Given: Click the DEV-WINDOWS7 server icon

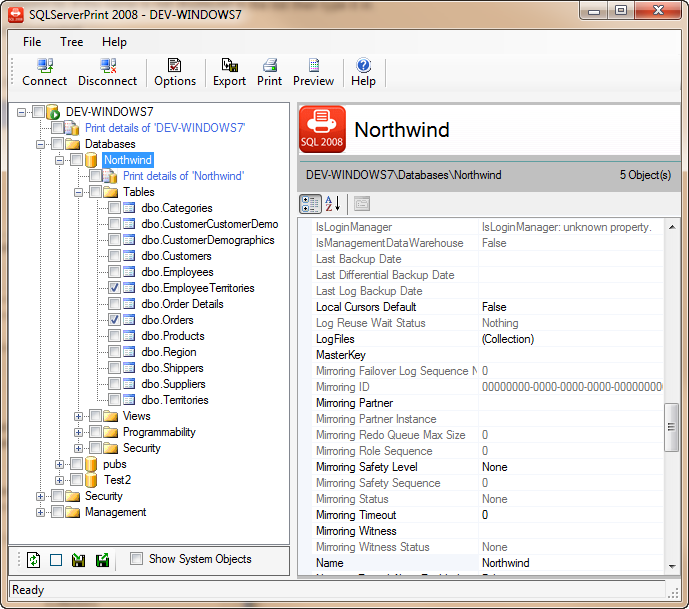Looking at the screenshot, I should tap(53, 112).
